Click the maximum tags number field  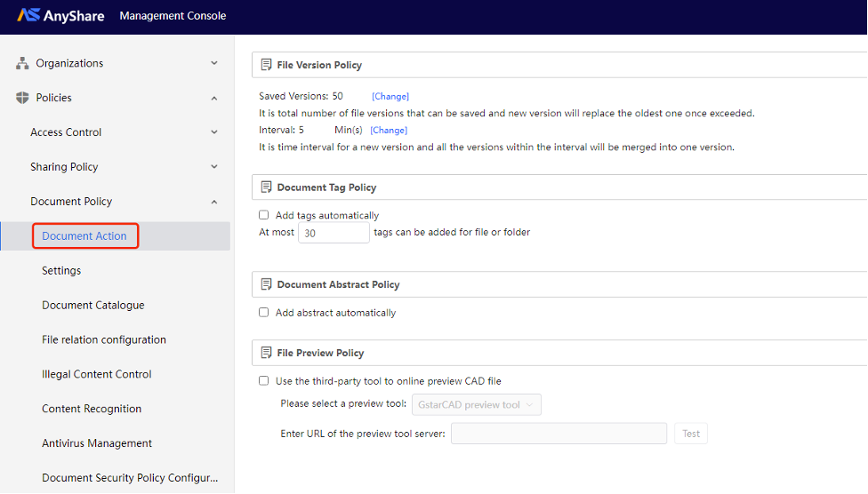coord(334,233)
